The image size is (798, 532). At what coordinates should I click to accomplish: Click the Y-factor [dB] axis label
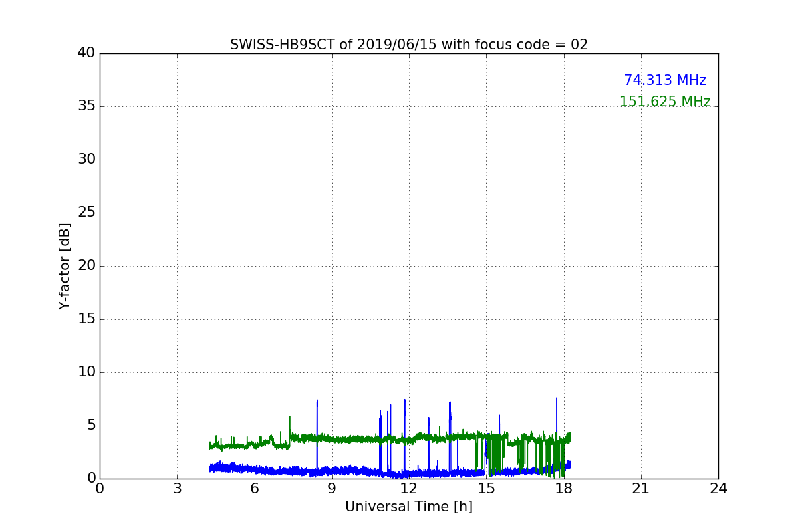65,266
